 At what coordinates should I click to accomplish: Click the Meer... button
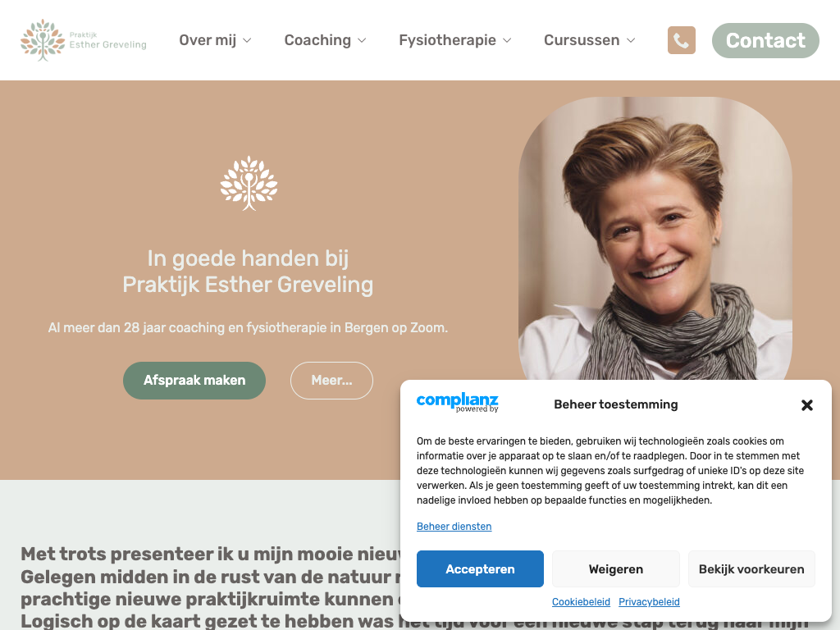331,381
